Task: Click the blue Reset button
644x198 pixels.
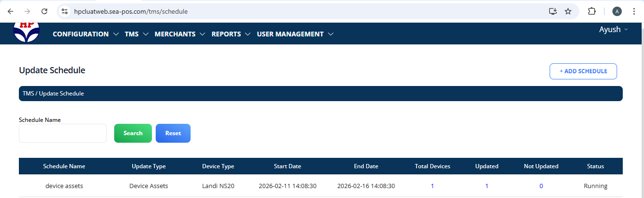Action: [173, 133]
